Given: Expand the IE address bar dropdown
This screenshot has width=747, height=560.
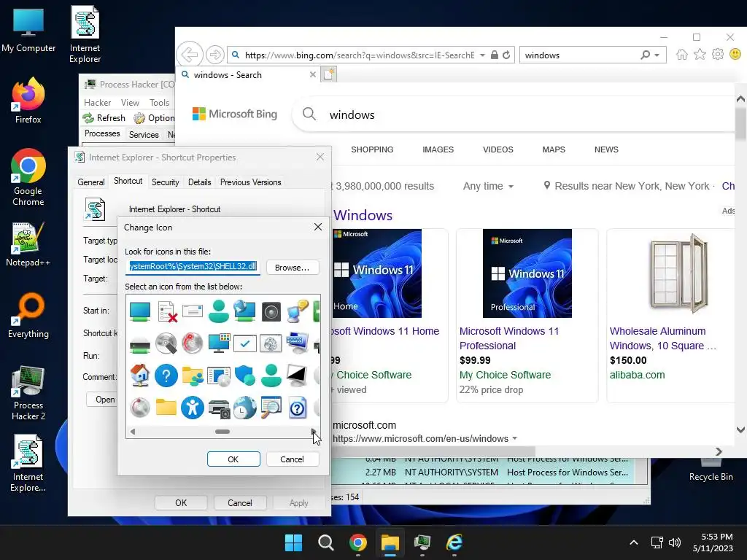Looking at the screenshot, I should point(482,55).
